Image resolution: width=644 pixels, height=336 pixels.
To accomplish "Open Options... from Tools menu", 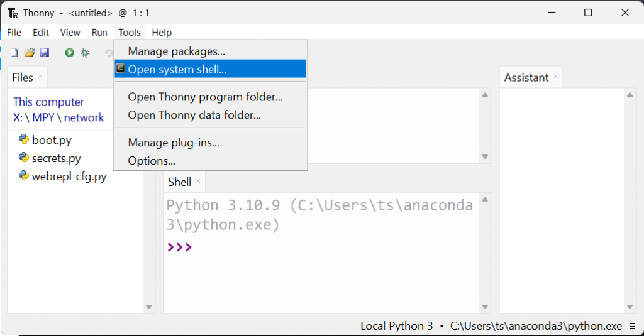I will [210, 160].
